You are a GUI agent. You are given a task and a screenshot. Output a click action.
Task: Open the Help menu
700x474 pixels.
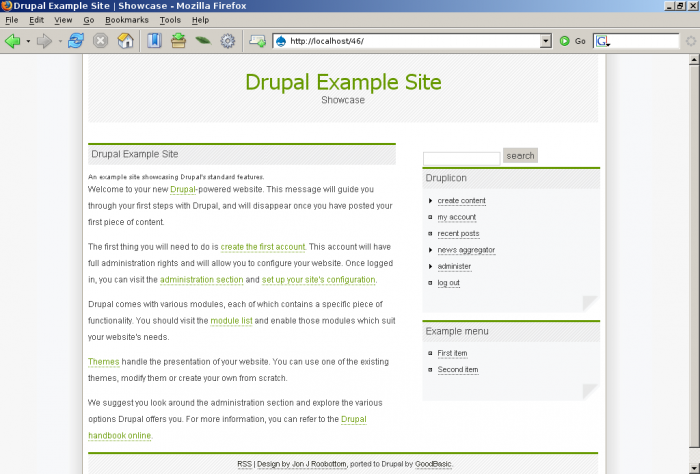tap(200, 20)
